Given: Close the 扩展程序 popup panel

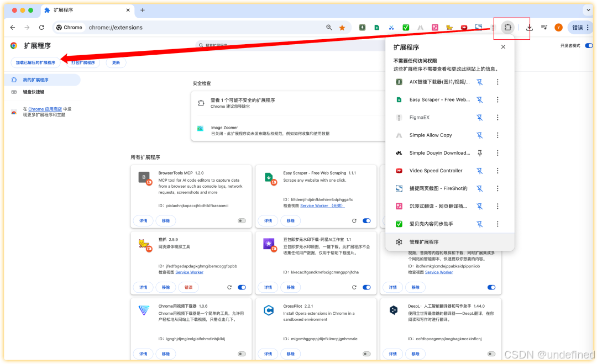Looking at the screenshot, I should [x=504, y=47].
